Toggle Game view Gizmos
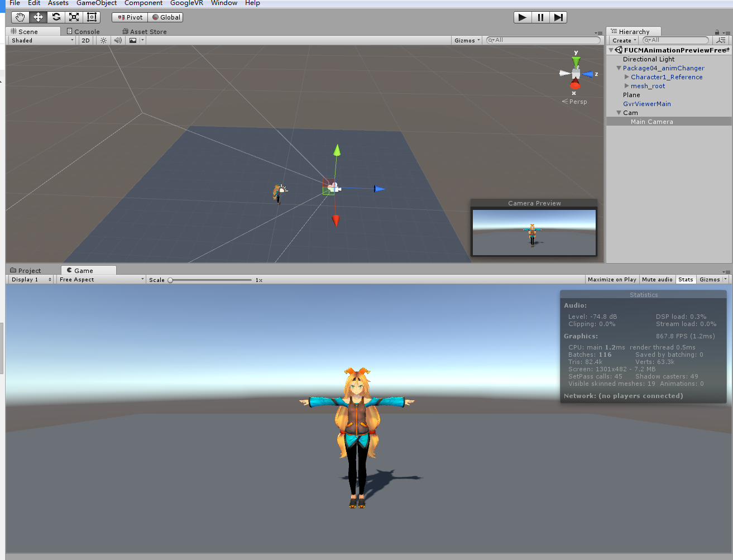This screenshot has width=733, height=560. click(x=710, y=279)
